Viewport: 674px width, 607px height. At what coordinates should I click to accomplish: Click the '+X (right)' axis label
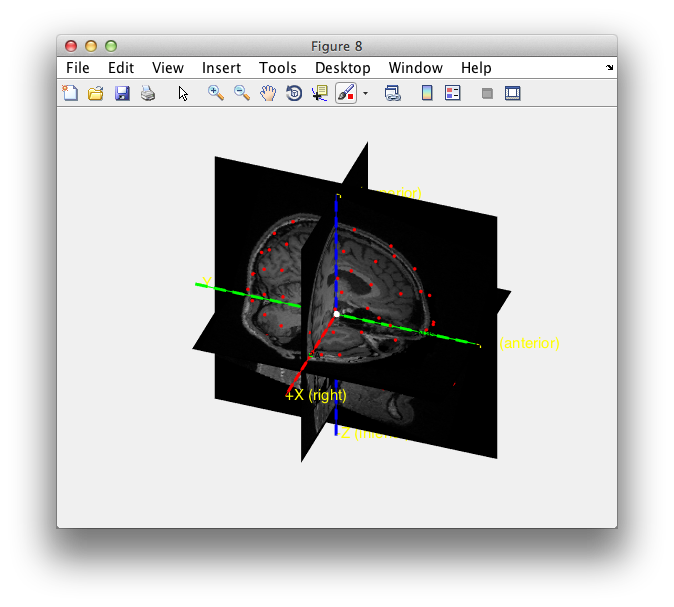point(316,395)
